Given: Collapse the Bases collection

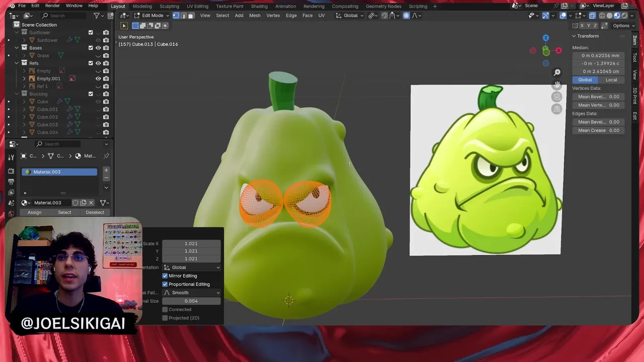Looking at the screenshot, I should pos(17,48).
